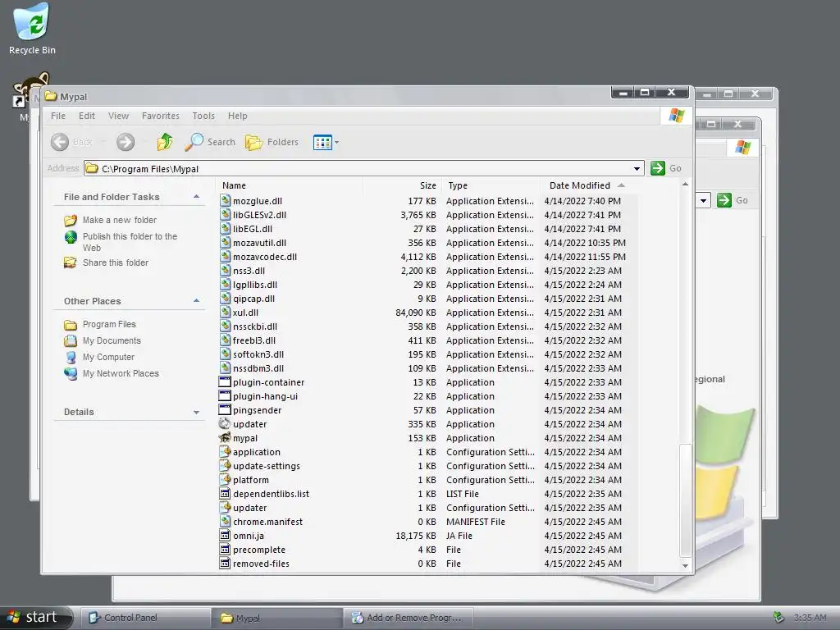Sort by the Size column header

402,185
